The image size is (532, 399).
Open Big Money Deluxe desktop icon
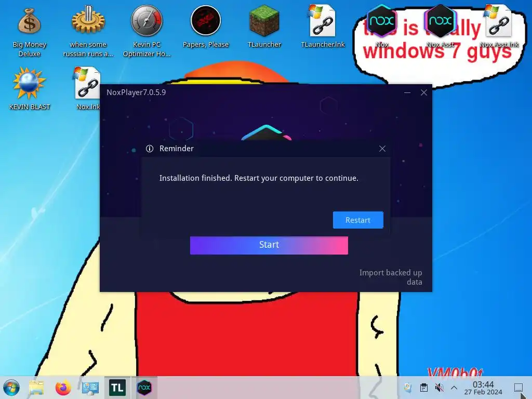tap(29, 32)
